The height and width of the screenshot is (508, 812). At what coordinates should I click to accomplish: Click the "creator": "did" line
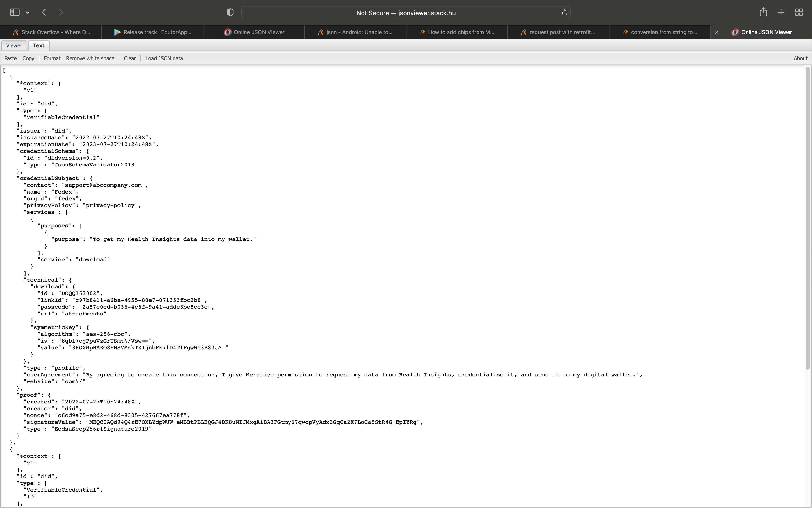pyautogui.click(x=53, y=409)
